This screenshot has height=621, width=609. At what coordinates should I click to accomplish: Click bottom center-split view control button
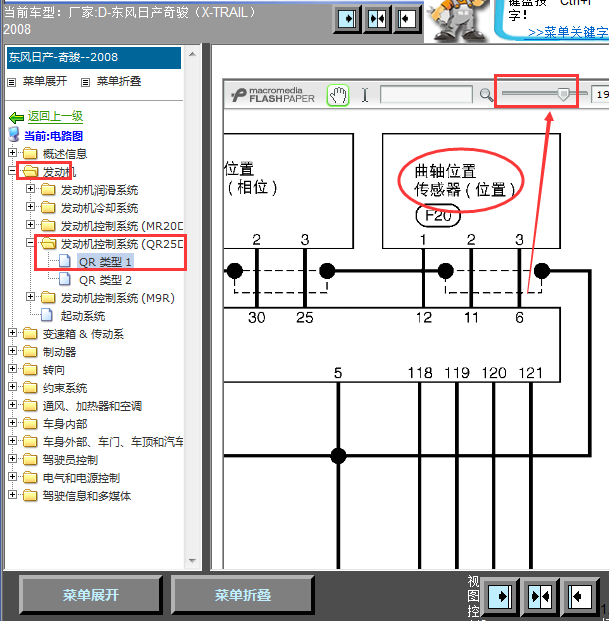540,596
